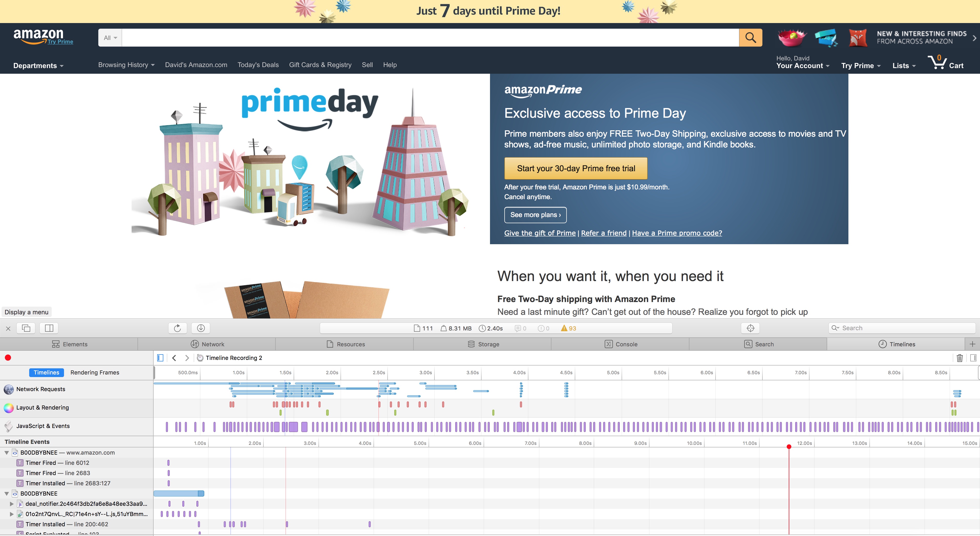Image resolution: width=980 pixels, height=536 pixels.
Task: Click the red fox pillow thumbnail
Action: (x=858, y=38)
